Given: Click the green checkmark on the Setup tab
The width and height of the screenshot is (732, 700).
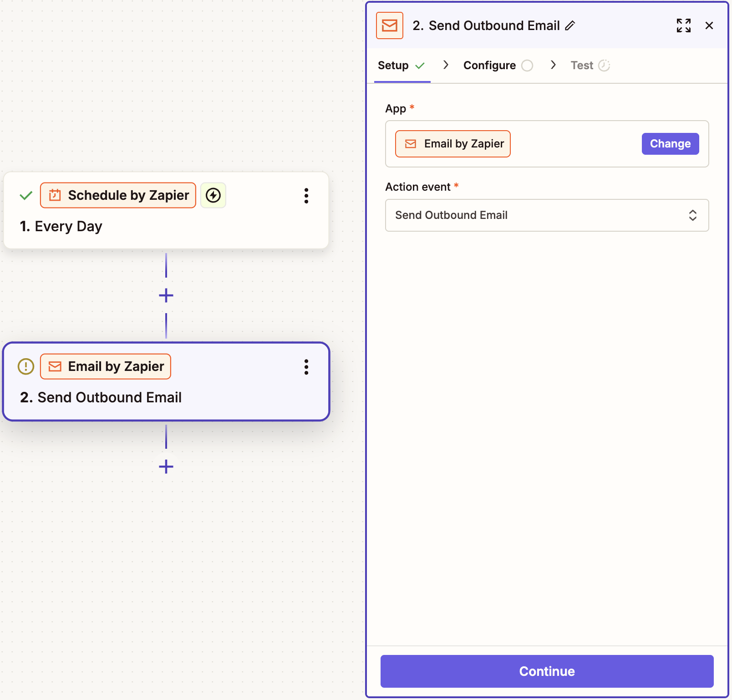Looking at the screenshot, I should coord(420,66).
